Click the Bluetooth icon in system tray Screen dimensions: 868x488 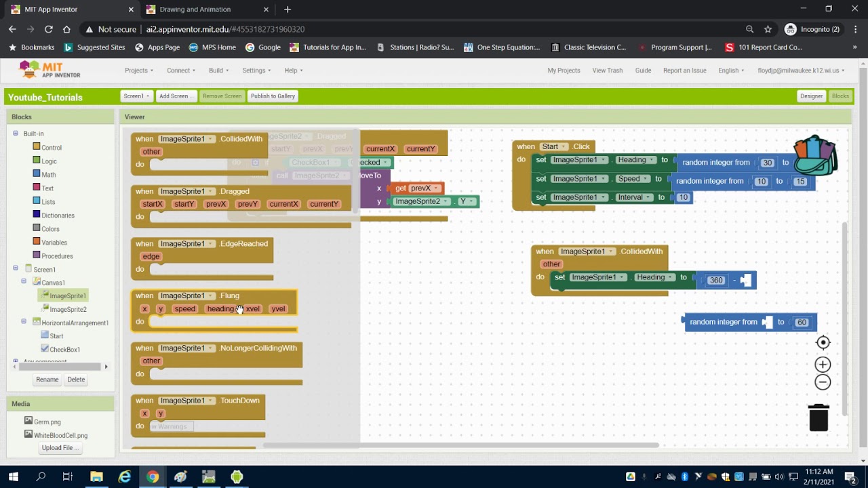685,476
